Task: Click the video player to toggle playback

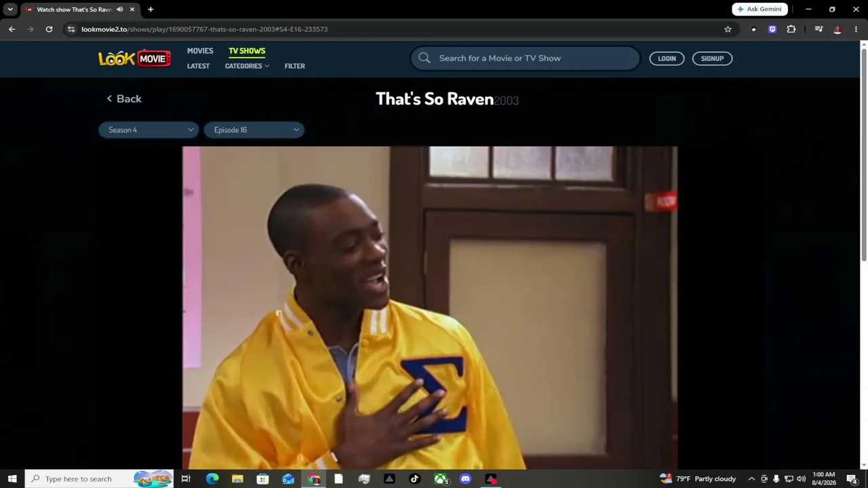Action: 430,308
